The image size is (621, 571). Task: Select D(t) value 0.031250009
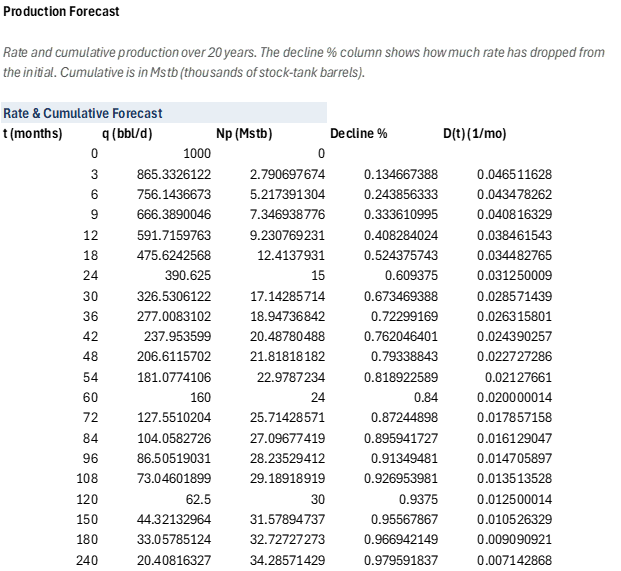click(514, 276)
